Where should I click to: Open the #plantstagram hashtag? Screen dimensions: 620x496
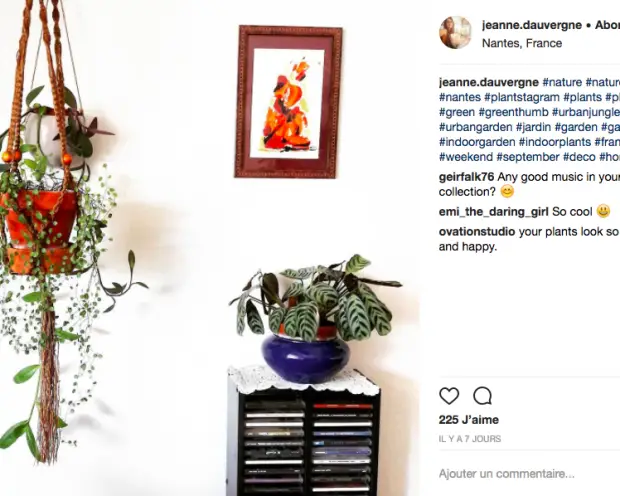click(x=522, y=97)
